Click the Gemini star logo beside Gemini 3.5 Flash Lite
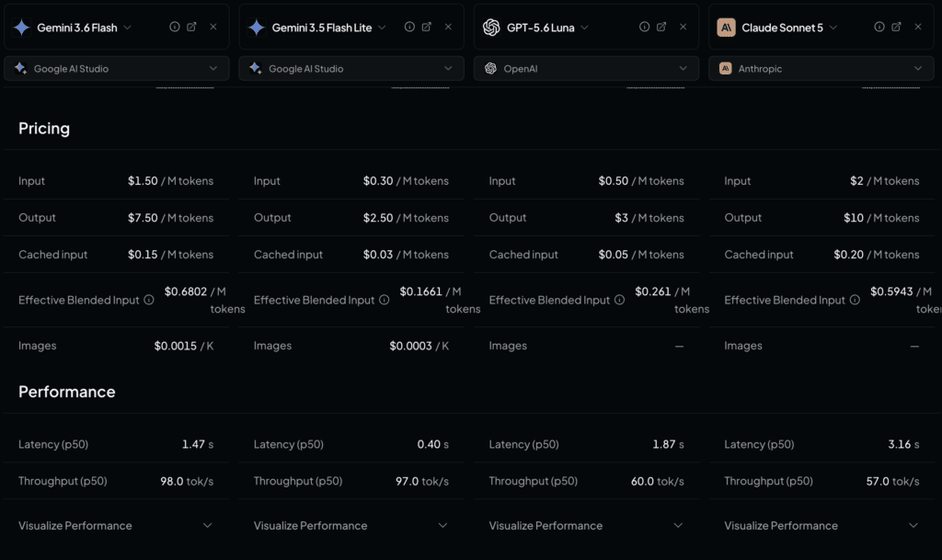 pyautogui.click(x=257, y=28)
